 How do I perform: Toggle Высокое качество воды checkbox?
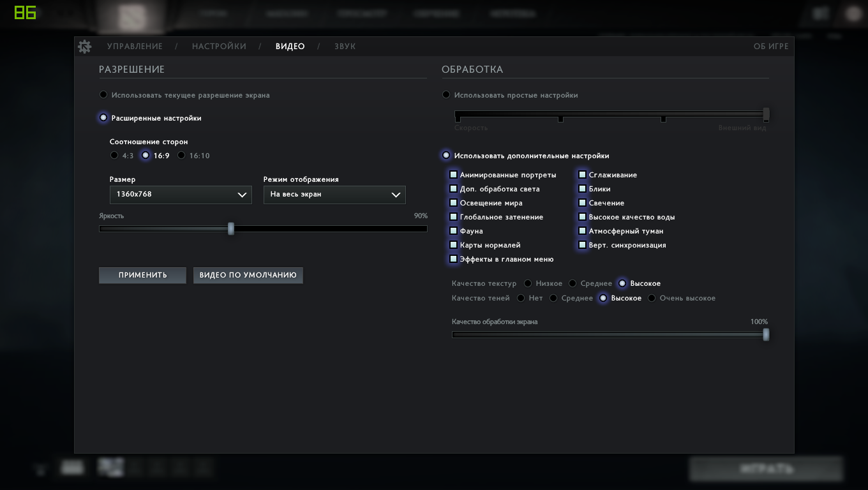point(582,217)
